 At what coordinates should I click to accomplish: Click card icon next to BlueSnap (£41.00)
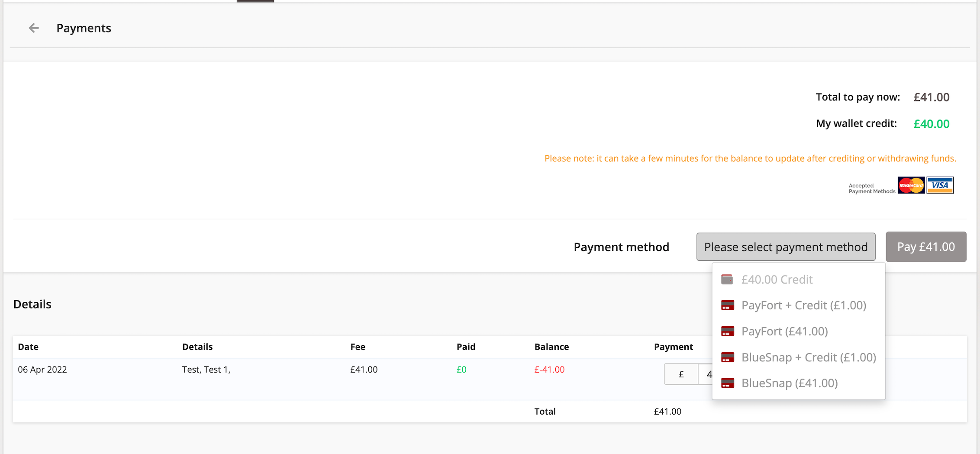pyautogui.click(x=727, y=383)
